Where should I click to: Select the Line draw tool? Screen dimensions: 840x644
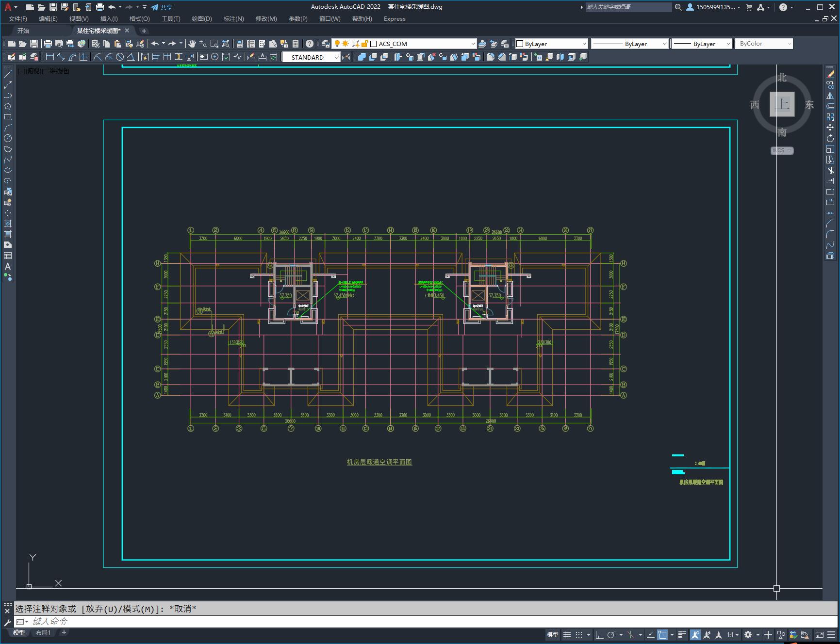click(x=8, y=74)
